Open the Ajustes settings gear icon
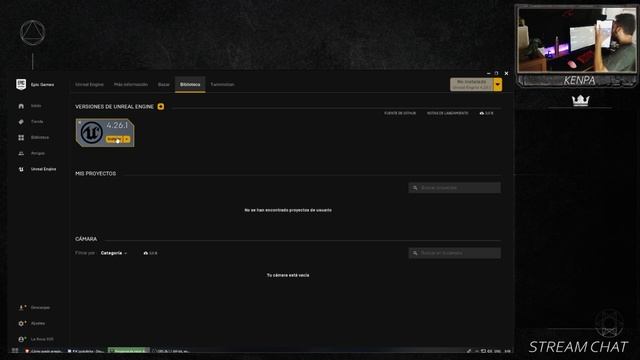This screenshot has height=360, width=640. click(22, 323)
